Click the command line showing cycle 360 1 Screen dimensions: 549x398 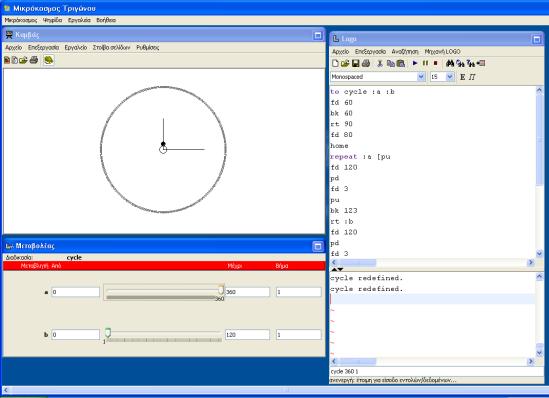coord(436,371)
